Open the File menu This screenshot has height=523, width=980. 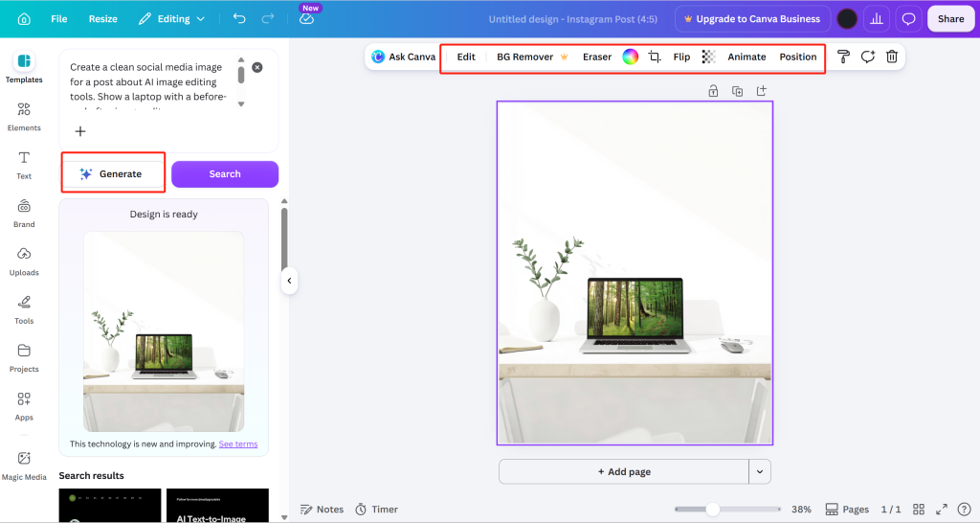click(58, 19)
